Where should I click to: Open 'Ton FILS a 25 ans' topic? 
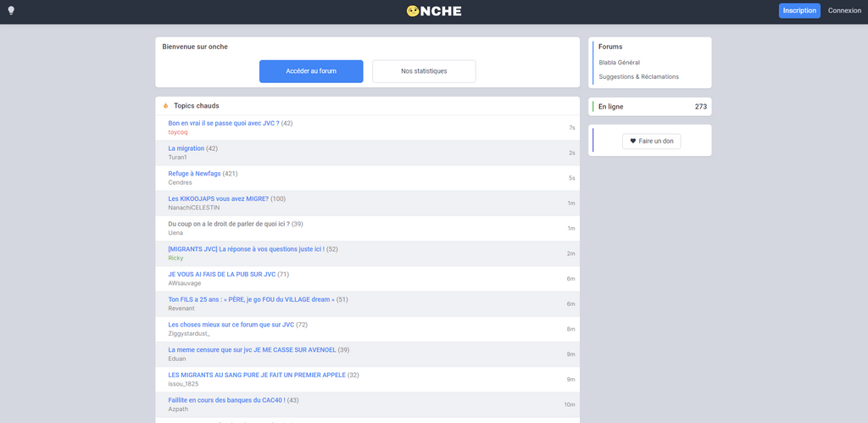coord(251,299)
